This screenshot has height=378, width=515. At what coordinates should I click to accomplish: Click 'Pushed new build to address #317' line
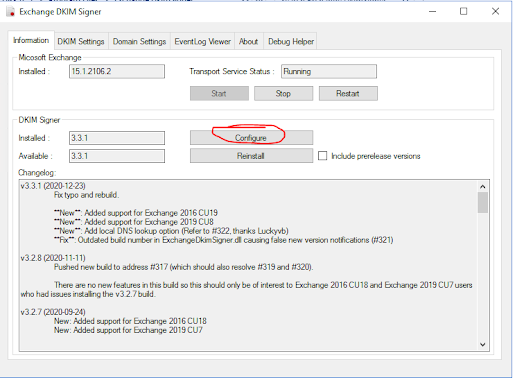pyautogui.click(x=184, y=267)
